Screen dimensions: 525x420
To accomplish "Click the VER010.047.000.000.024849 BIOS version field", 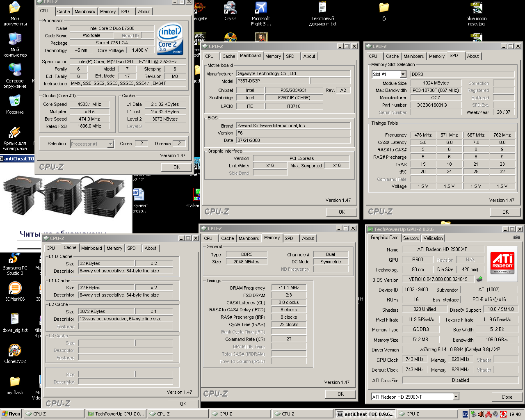I will coord(438,279).
